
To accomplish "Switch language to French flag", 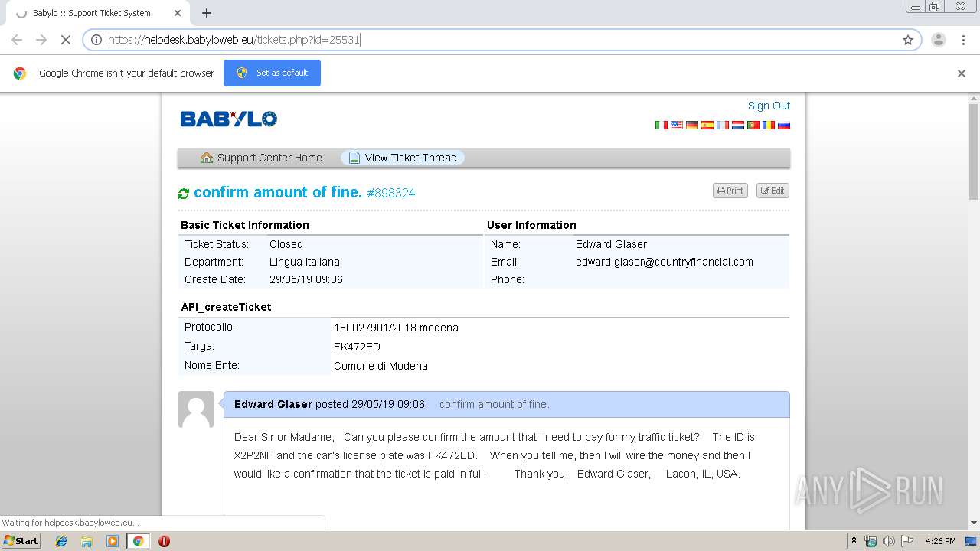I will (x=723, y=125).
